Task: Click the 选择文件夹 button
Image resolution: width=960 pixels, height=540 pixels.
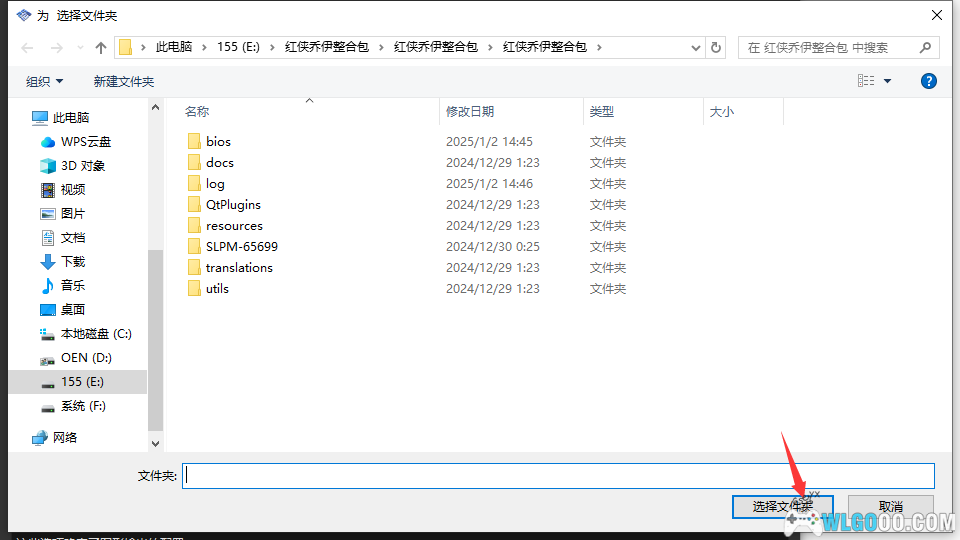Action: pyautogui.click(x=782, y=507)
